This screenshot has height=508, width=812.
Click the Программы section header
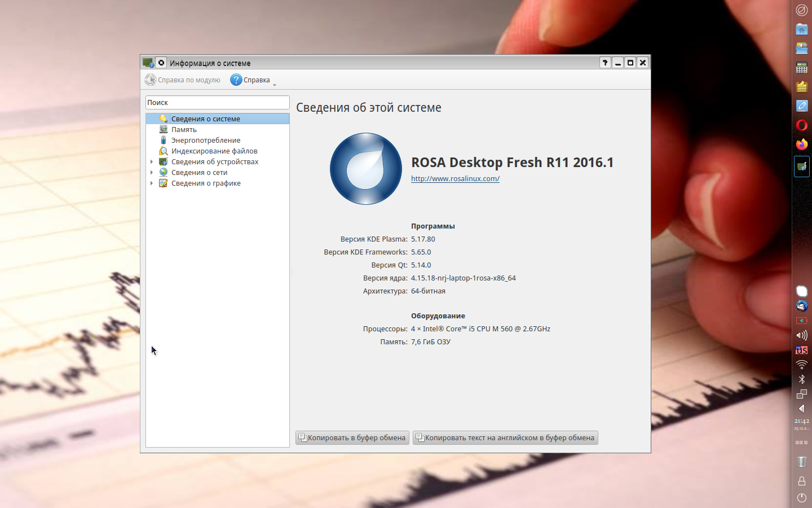click(x=433, y=226)
